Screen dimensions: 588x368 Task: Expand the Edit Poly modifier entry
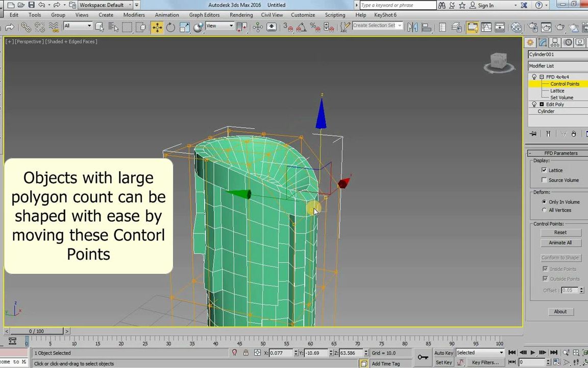[x=542, y=104]
